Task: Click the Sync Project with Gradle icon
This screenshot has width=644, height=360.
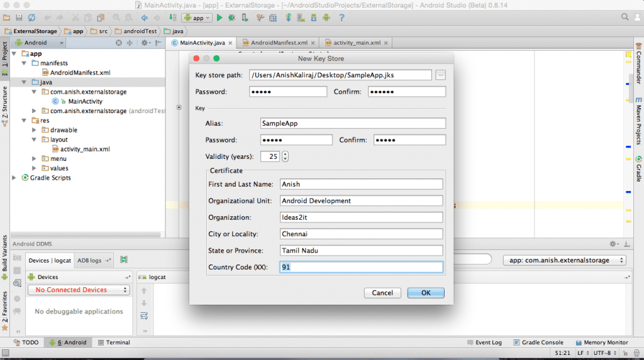Action: pyautogui.click(x=288, y=18)
